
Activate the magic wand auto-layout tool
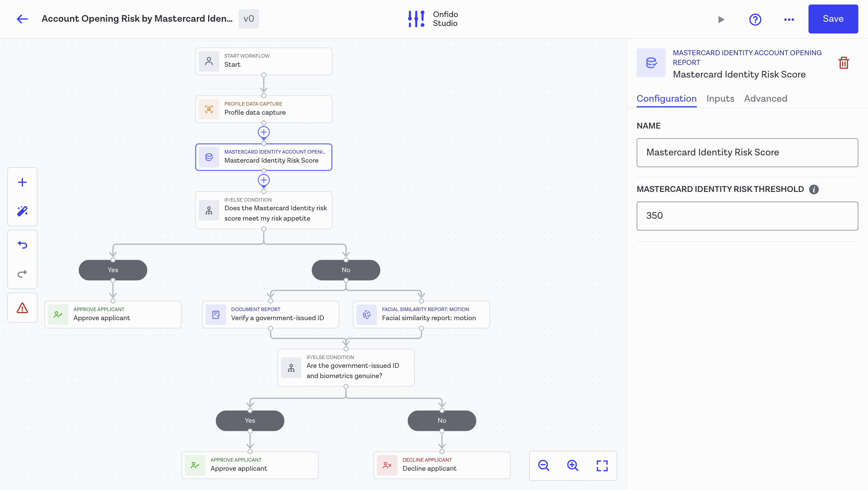(22, 211)
